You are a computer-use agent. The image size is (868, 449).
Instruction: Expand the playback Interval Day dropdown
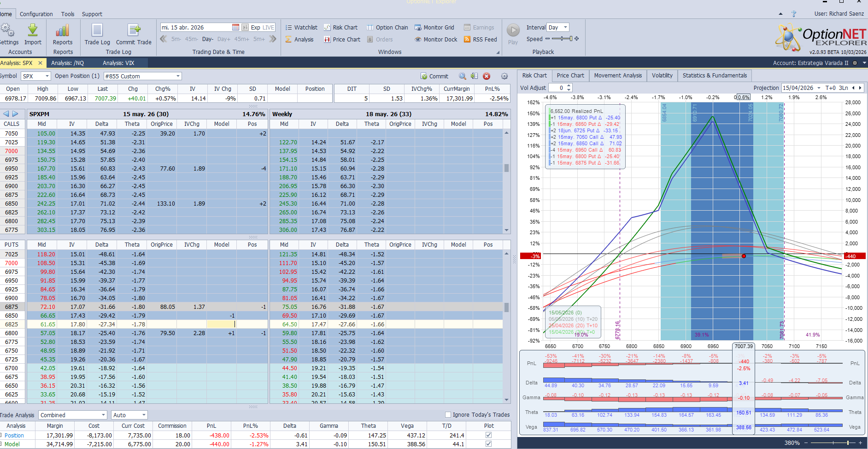point(566,28)
